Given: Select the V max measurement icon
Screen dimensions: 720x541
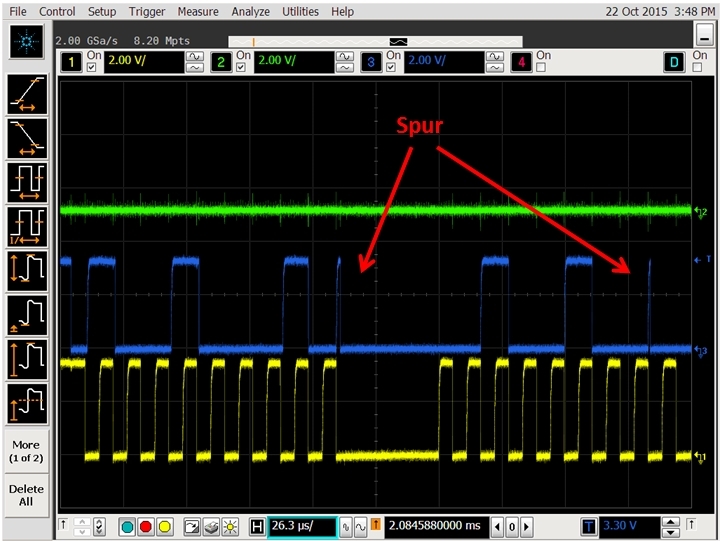Looking at the screenshot, I should (27, 360).
